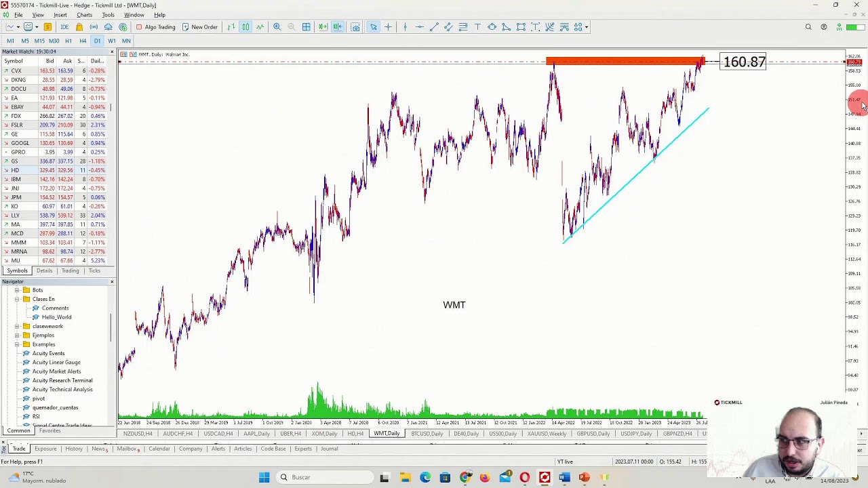Viewport: 868px width, 488px height.
Task: Tile chart windows using grid icon
Action: pos(306,27)
